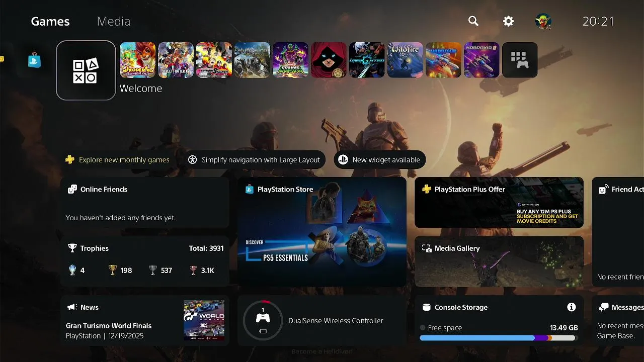Open the Friend Activity widget
Image resolution: width=644 pixels, height=362 pixels.
pos(618,232)
